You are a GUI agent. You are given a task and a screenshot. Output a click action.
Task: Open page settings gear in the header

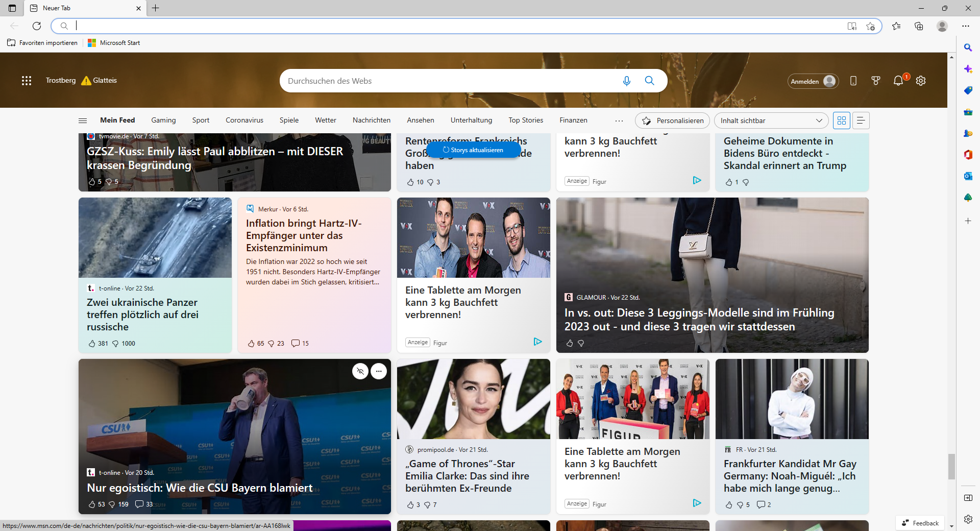(x=921, y=81)
